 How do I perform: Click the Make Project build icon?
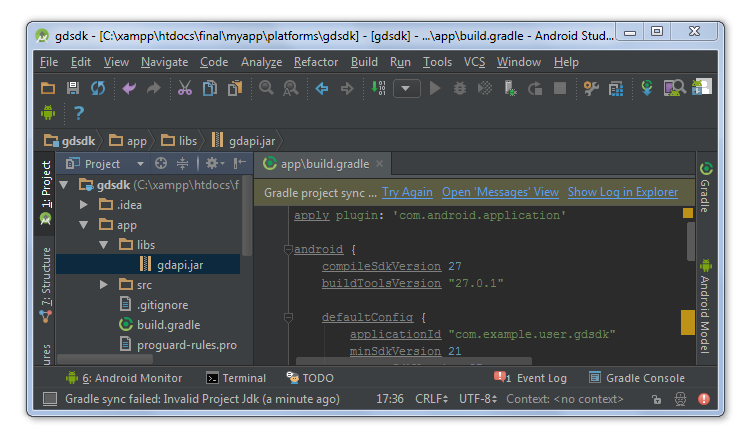tap(378, 88)
